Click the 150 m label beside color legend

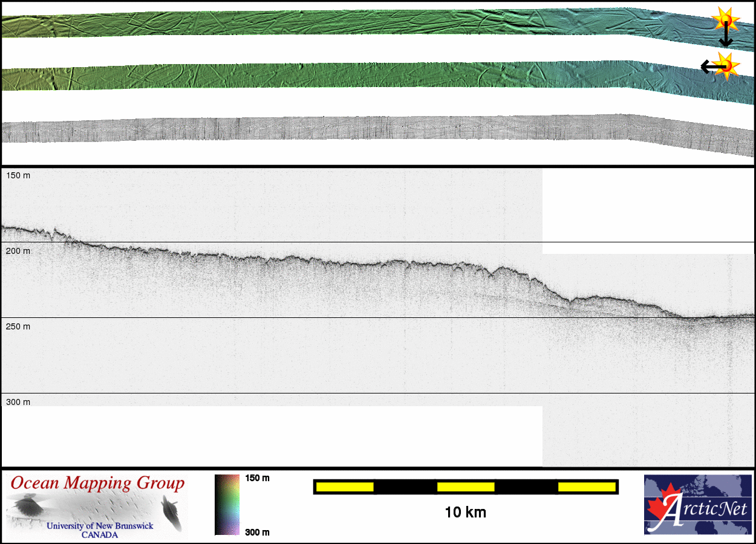click(x=257, y=478)
